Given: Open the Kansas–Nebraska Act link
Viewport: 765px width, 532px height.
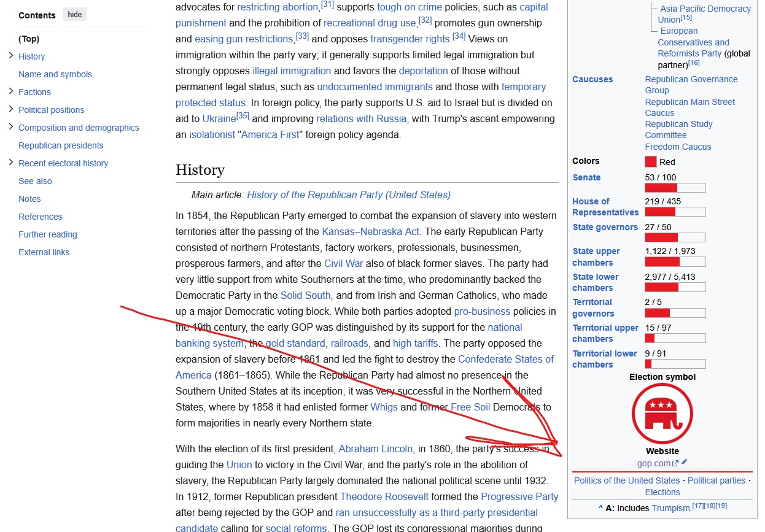Looking at the screenshot, I should [x=371, y=231].
